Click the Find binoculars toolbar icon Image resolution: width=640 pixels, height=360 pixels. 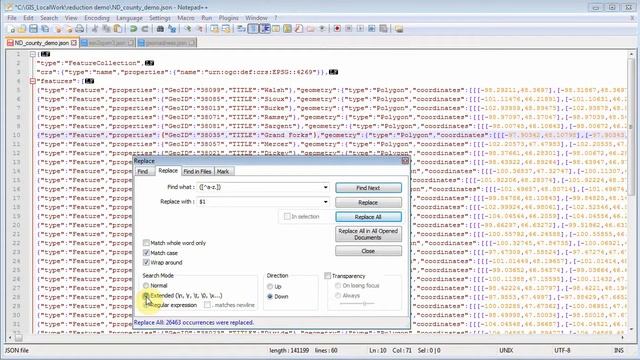point(160,29)
